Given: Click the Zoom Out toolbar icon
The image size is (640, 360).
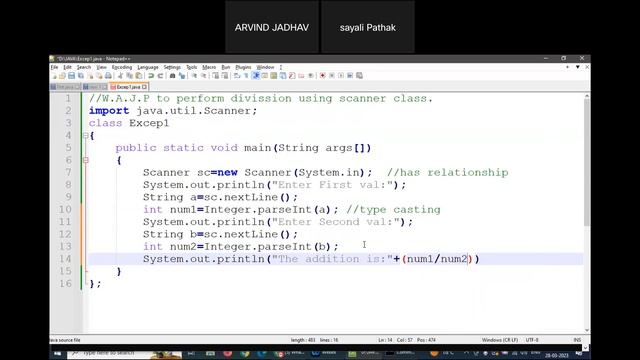Looking at the screenshot, I should pyautogui.click(x=204, y=76).
